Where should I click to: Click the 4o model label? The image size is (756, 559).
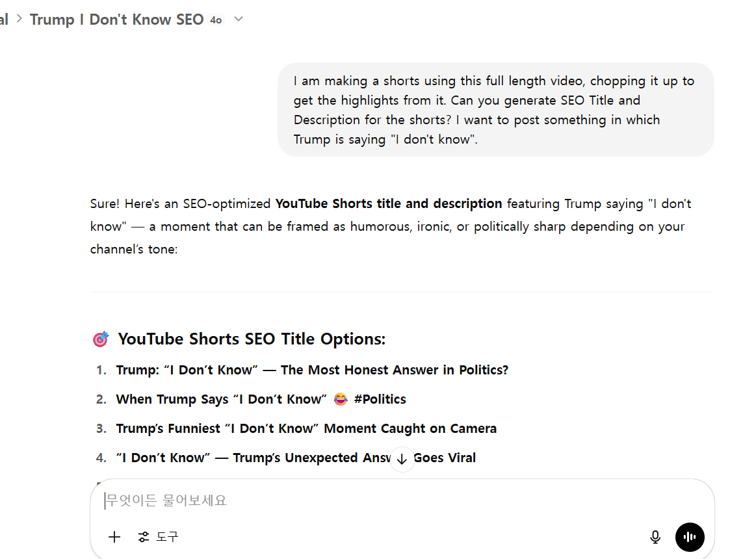tap(216, 20)
